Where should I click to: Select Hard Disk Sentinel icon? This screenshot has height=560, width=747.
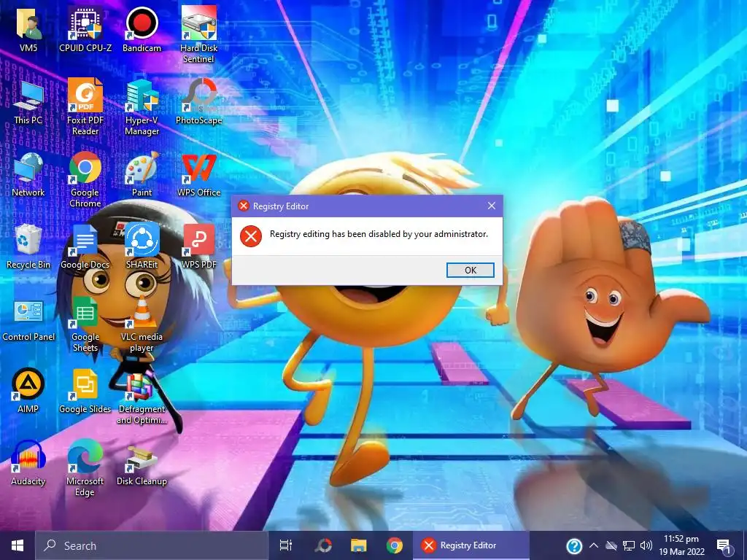(x=198, y=34)
